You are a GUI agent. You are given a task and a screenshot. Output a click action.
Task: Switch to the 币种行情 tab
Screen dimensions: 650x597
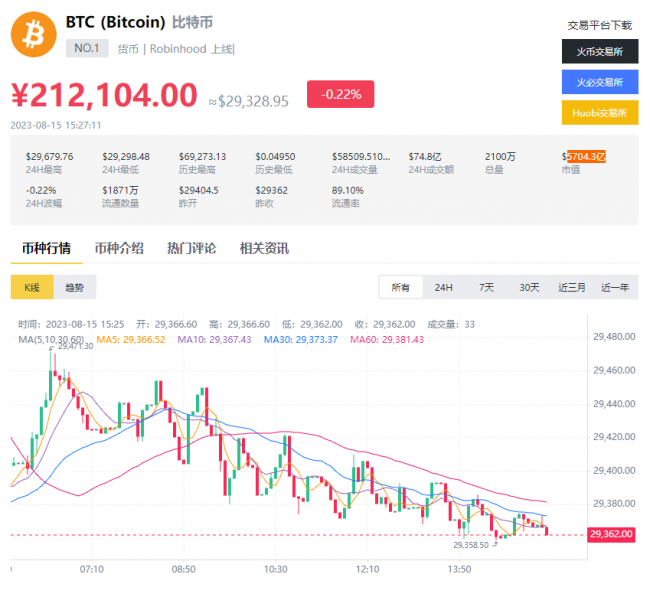click(x=46, y=248)
